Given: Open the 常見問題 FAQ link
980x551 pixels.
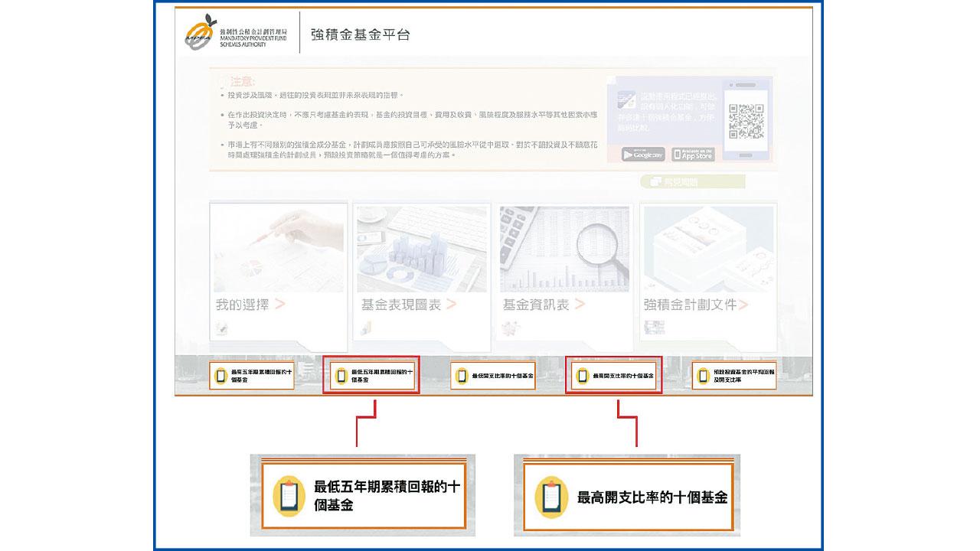Looking at the screenshot, I should (x=692, y=181).
